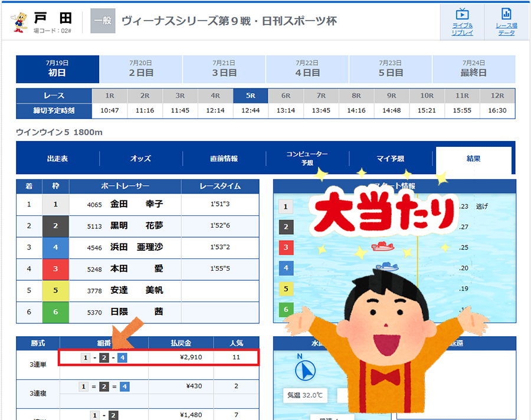Click the 3連単 bet type label
Viewport: 531px width, 420px height.
38,365
